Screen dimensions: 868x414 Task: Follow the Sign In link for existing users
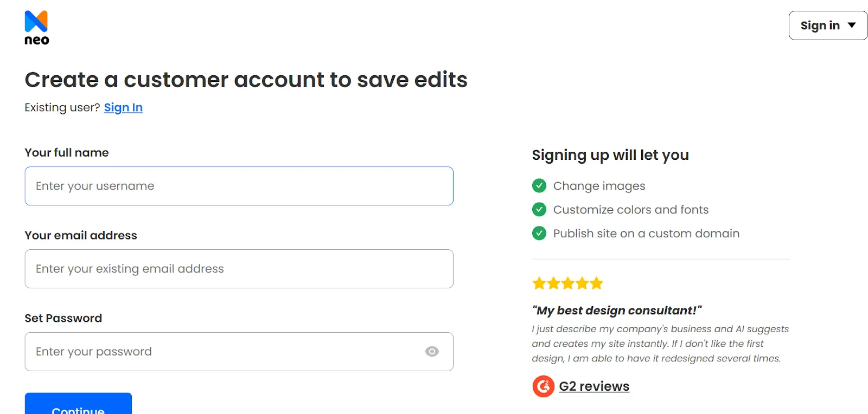tap(123, 107)
